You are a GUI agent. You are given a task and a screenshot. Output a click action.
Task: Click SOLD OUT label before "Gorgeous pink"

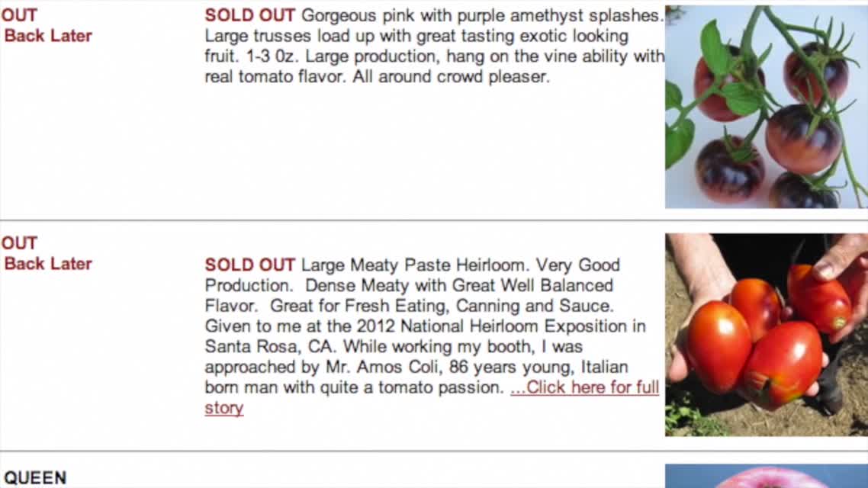(x=249, y=16)
